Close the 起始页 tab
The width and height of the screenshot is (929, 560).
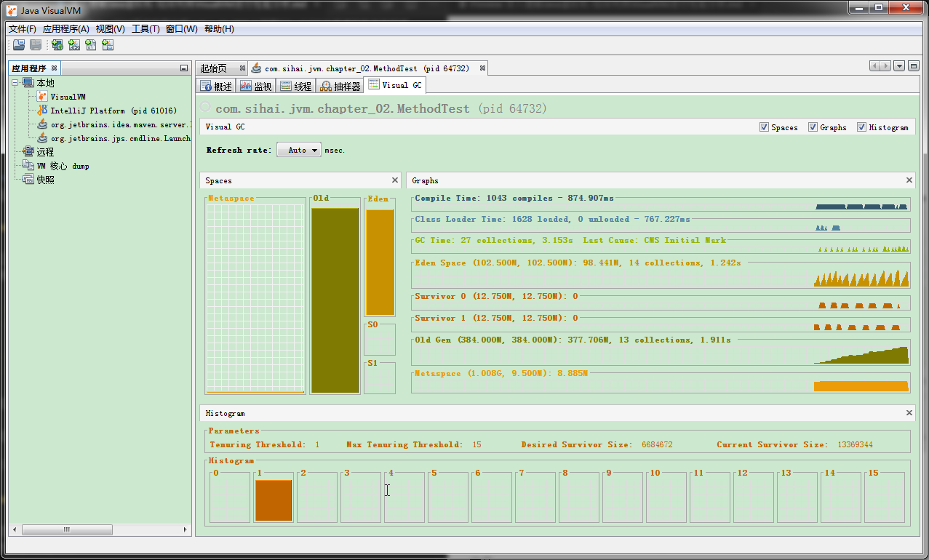coord(242,68)
